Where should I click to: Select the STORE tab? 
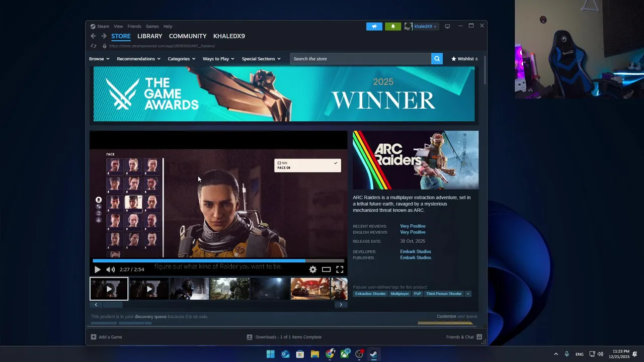tap(121, 36)
